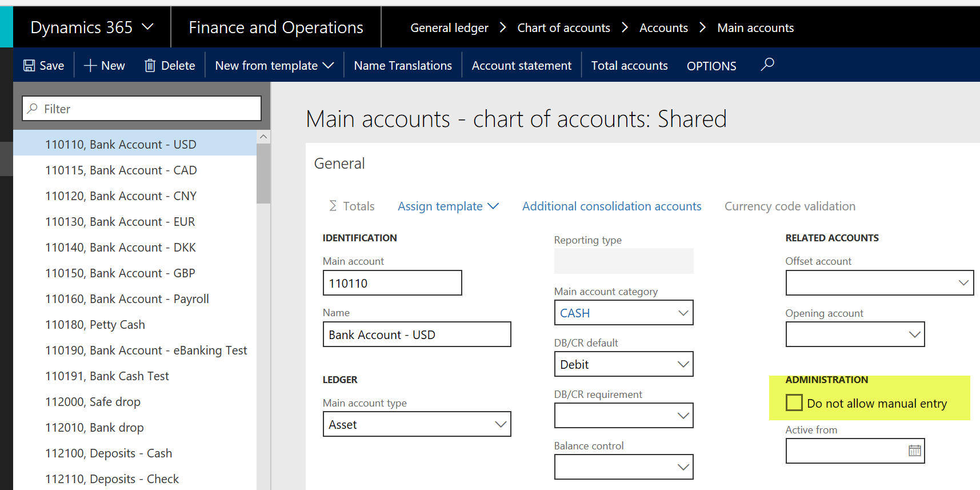
Task: Expand the Main account type dropdown
Action: click(x=501, y=424)
